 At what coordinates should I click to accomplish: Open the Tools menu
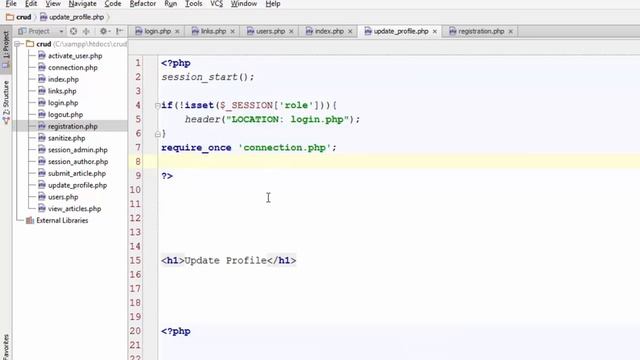pos(193,4)
